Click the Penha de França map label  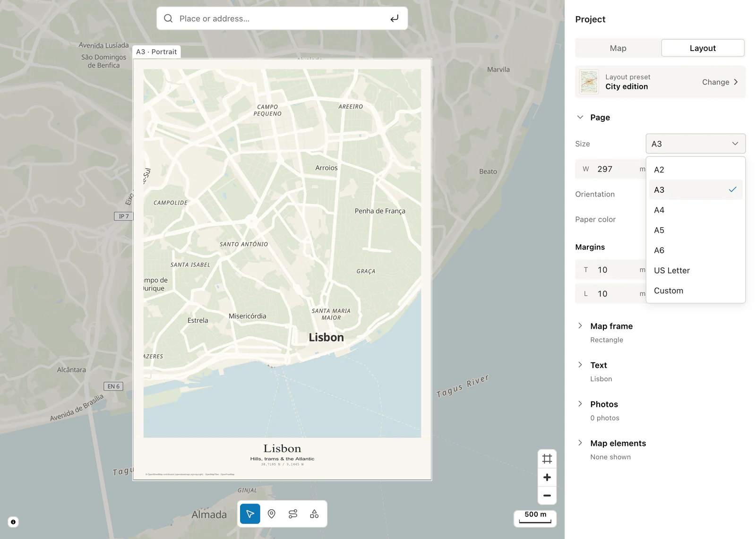380,211
